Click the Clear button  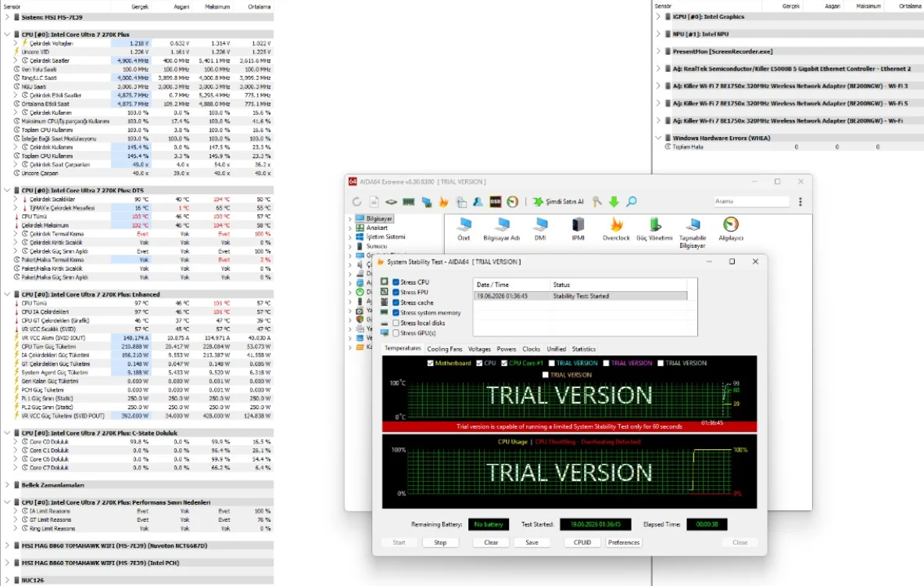(x=491, y=542)
